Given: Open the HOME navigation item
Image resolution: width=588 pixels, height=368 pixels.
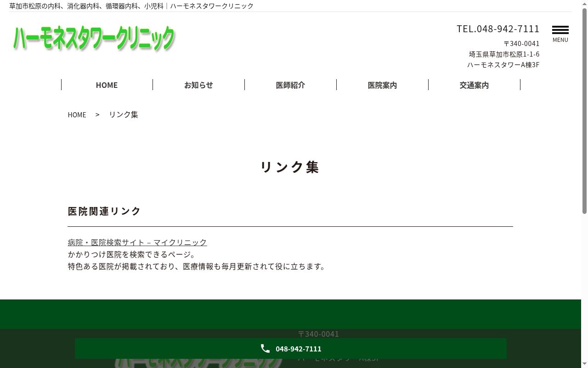Looking at the screenshot, I should (x=107, y=85).
